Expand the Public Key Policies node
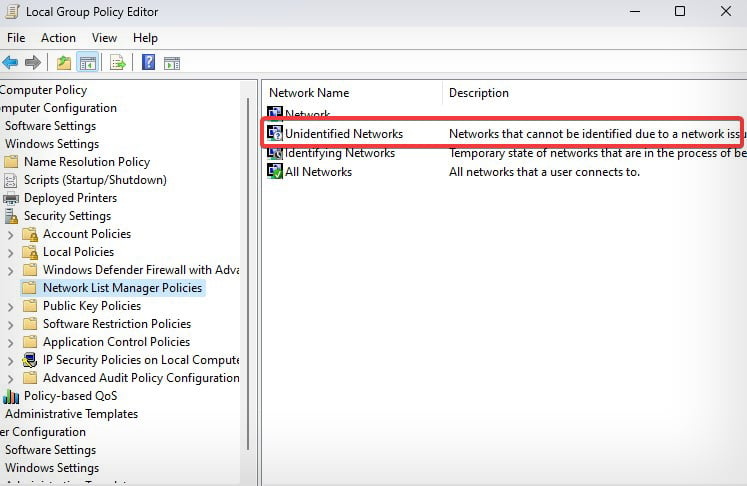Screen dimensions: 747x486 pyautogui.click(x=10, y=307)
